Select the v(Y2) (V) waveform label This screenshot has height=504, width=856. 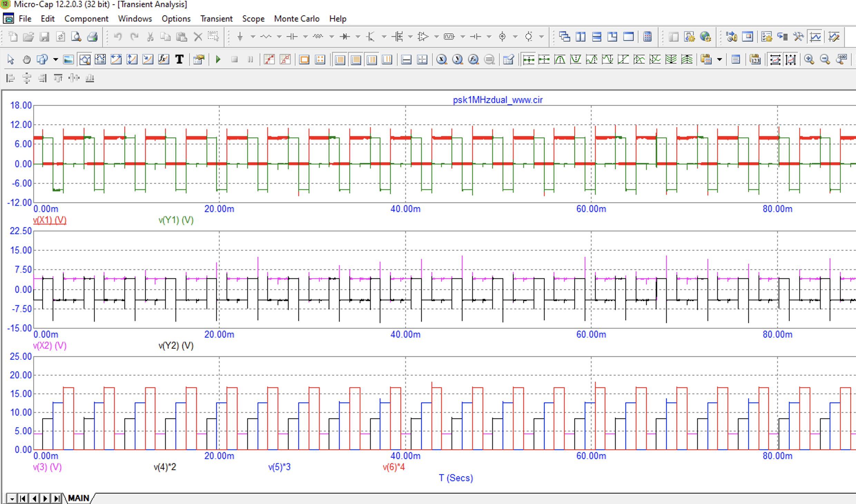pos(176,346)
